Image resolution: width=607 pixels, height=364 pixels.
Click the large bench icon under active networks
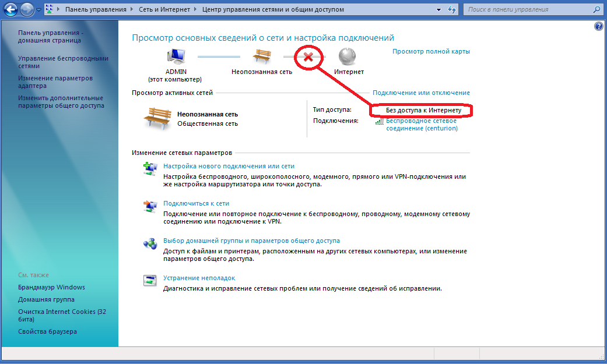(157, 119)
